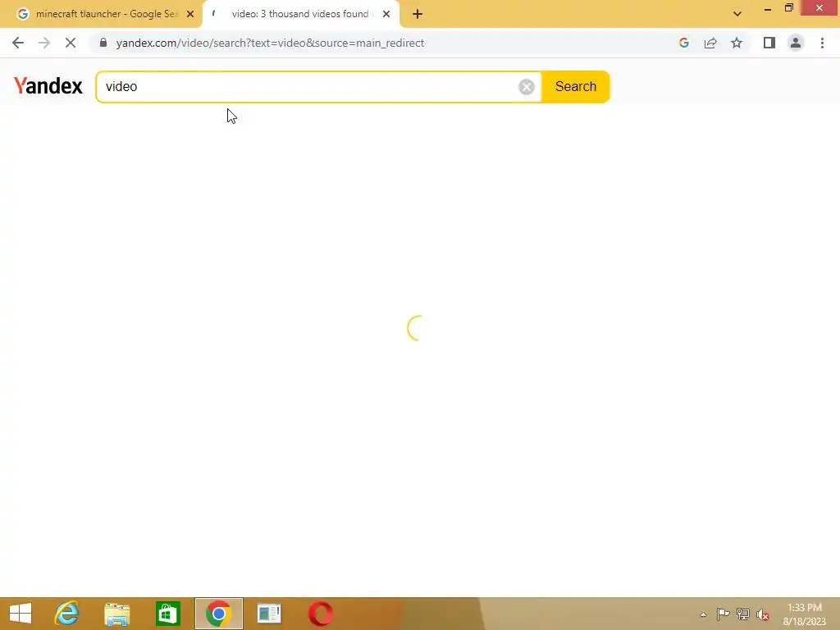Click the Google icon in the address bar
Viewport: 840px width, 630px height.
[x=683, y=43]
